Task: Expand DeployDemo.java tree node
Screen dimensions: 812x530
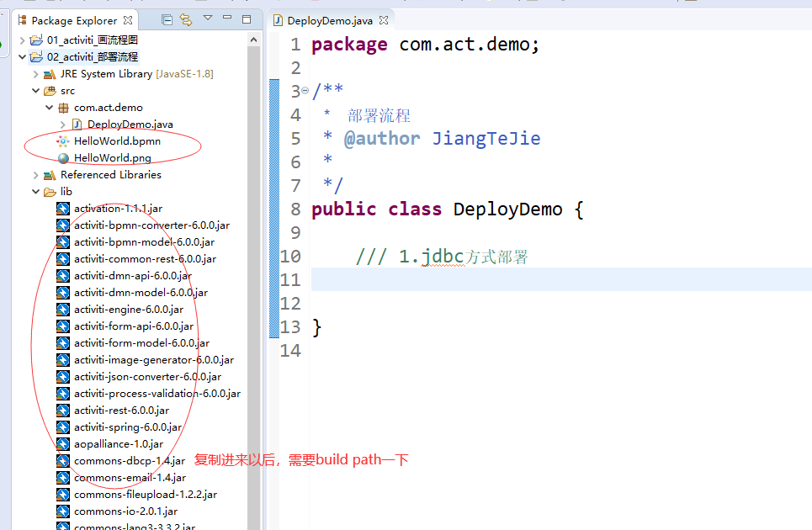Action: pos(62,125)
